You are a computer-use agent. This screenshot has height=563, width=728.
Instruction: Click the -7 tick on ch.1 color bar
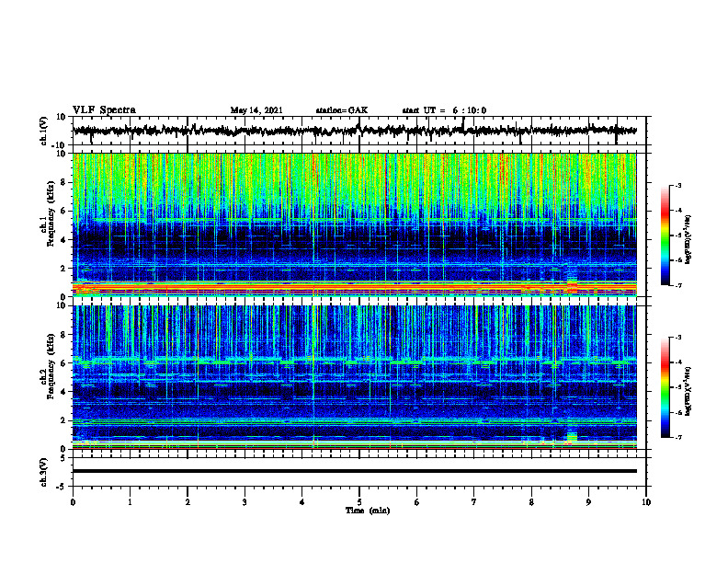pos(678,285)
